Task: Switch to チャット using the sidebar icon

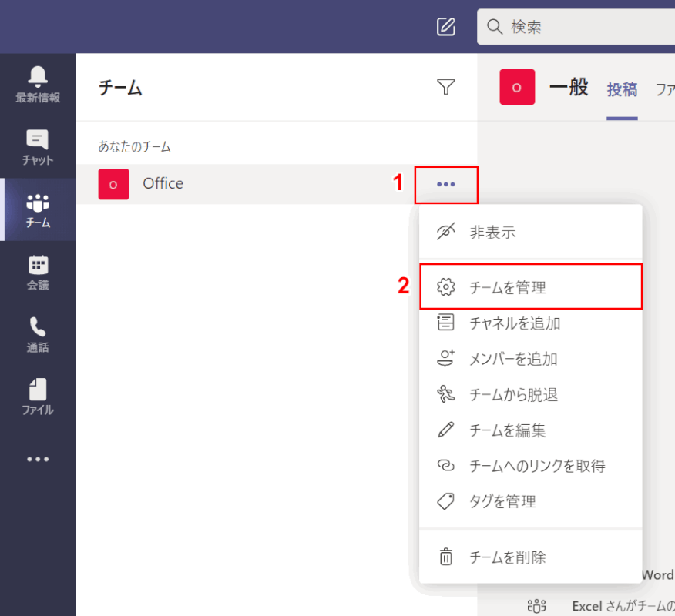Action: (x=37, y=146)
